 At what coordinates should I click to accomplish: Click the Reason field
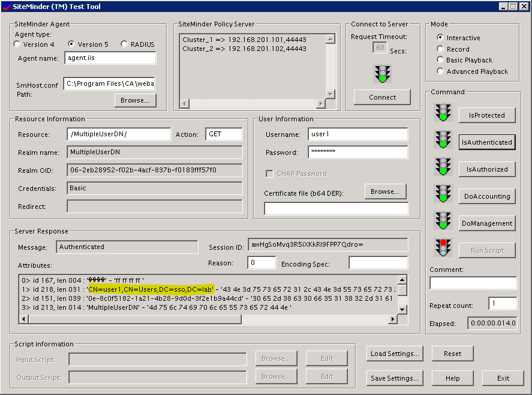tap(262, 262)
